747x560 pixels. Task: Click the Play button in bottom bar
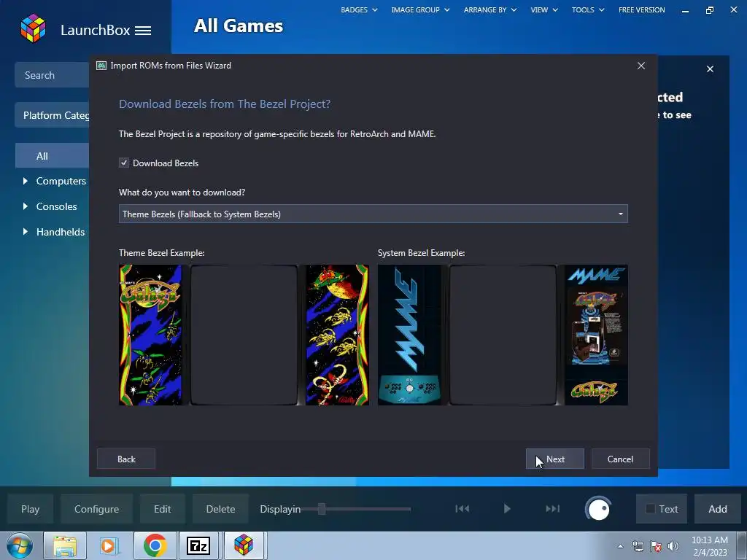30,509
